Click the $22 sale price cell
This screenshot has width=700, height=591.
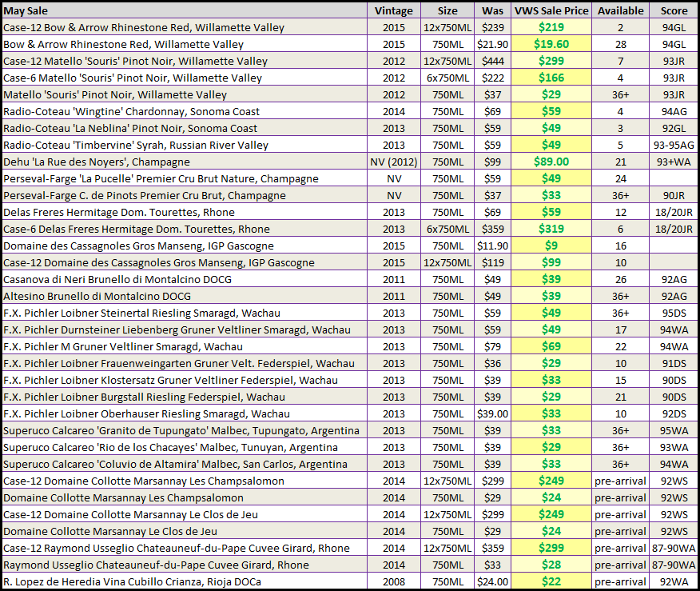tap(551, 581)
